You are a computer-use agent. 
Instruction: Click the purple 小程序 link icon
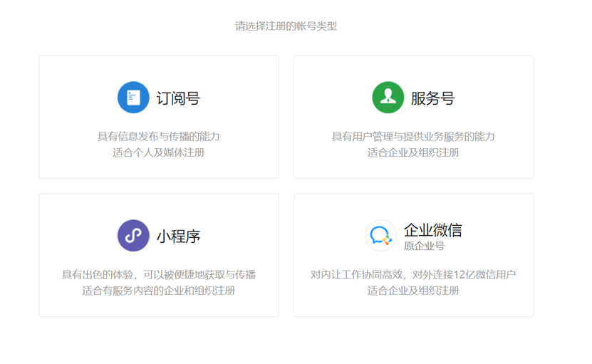(133, 236)
